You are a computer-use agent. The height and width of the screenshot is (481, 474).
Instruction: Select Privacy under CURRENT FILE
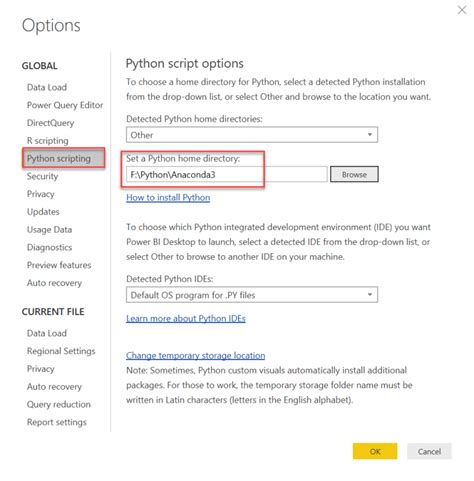[x=40, y=369]
